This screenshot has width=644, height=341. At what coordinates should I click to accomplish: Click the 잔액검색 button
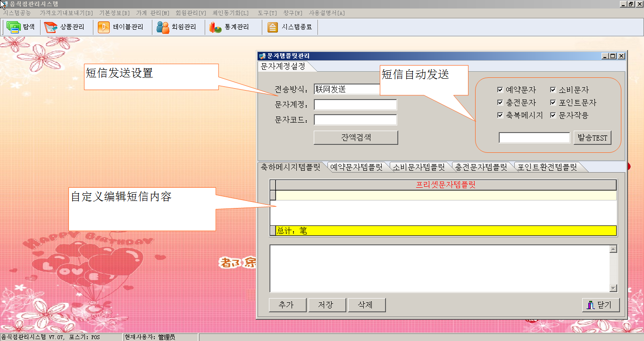356,138
